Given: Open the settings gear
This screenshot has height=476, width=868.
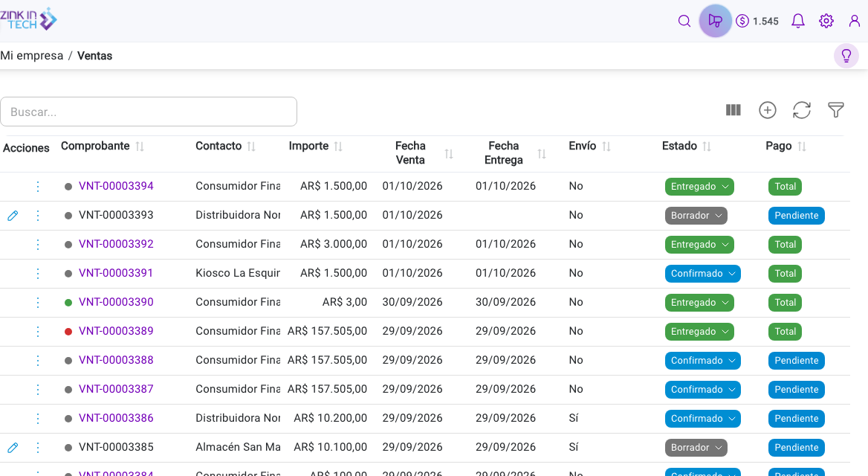Looking at the screenshot, I should (826, 21).
